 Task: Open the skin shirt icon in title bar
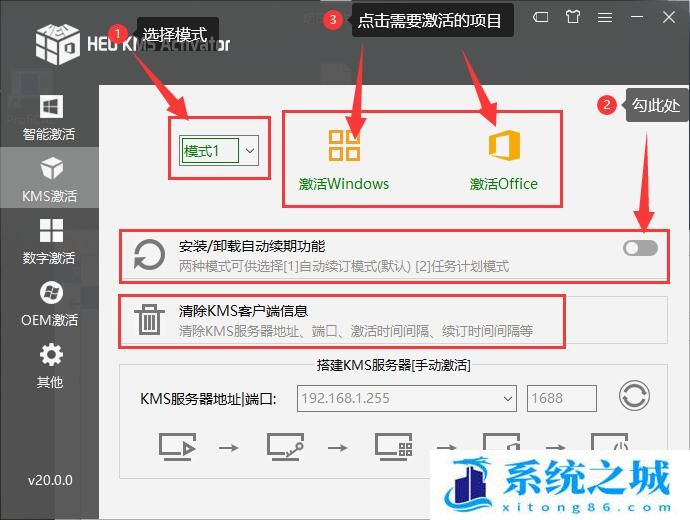pos(573,17)
